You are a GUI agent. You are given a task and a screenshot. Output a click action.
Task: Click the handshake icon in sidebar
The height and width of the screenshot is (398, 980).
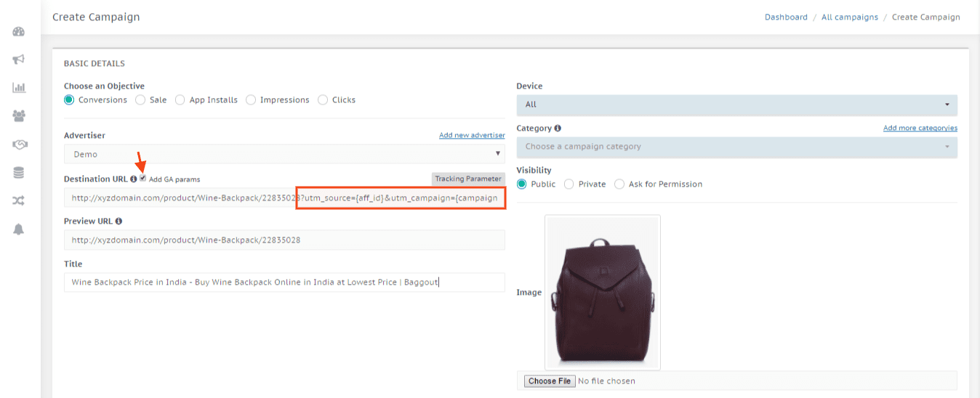(19, 145)
